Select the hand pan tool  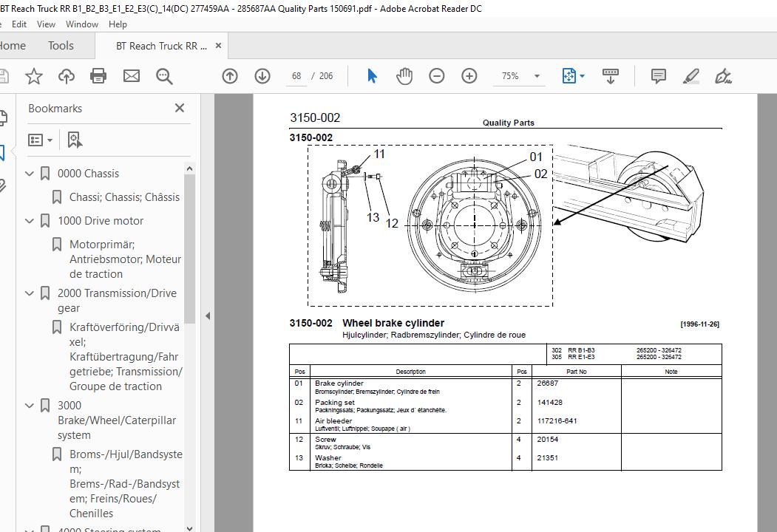coord(404,76)
